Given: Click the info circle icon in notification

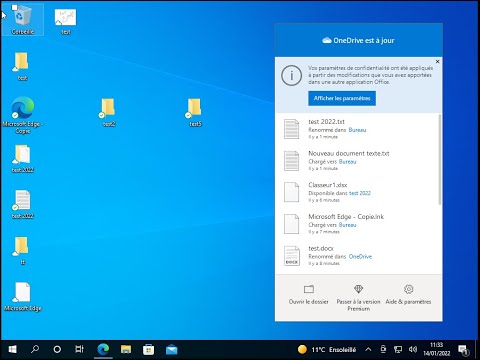Looking at the screenshot, I should coord(291,75).
